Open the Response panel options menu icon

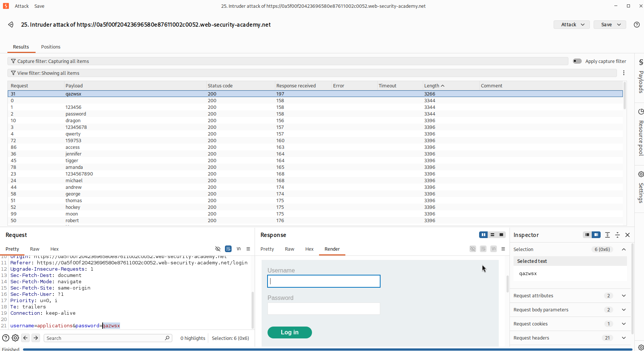coord(503,249)
